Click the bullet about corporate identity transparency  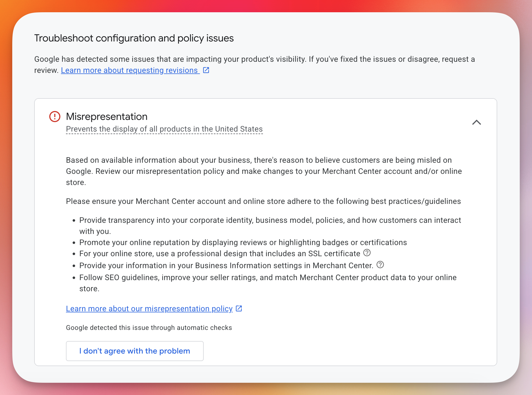[270, 220]
